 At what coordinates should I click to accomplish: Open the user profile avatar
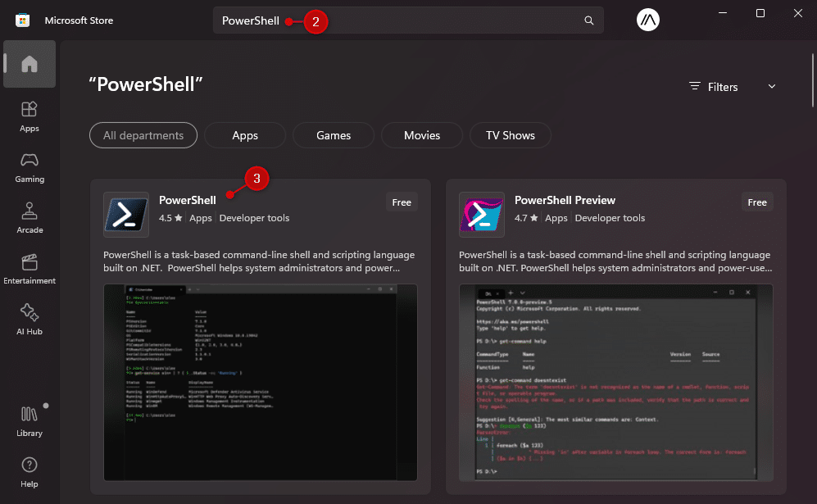(x=647, y=20)
